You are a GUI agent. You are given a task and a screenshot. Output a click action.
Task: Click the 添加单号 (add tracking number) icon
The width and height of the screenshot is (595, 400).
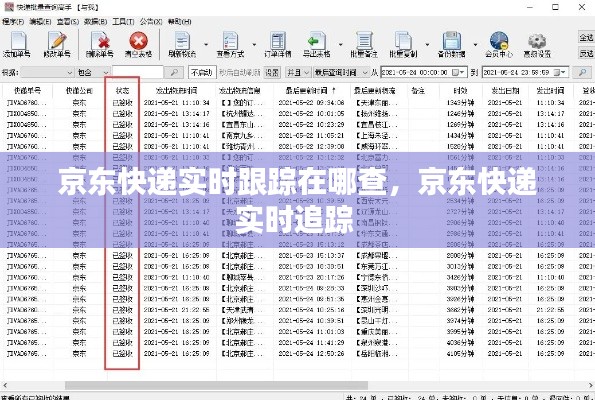[x=17, y=44]
